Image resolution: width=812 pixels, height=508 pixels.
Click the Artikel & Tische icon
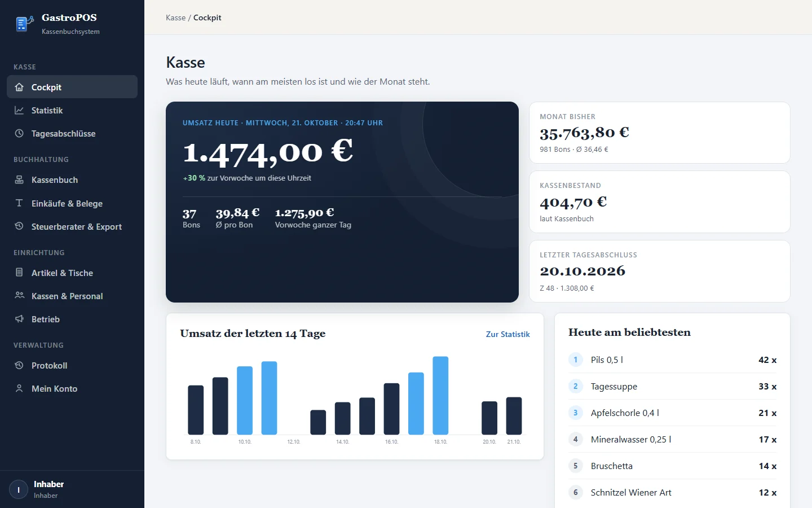pos(19,273)
